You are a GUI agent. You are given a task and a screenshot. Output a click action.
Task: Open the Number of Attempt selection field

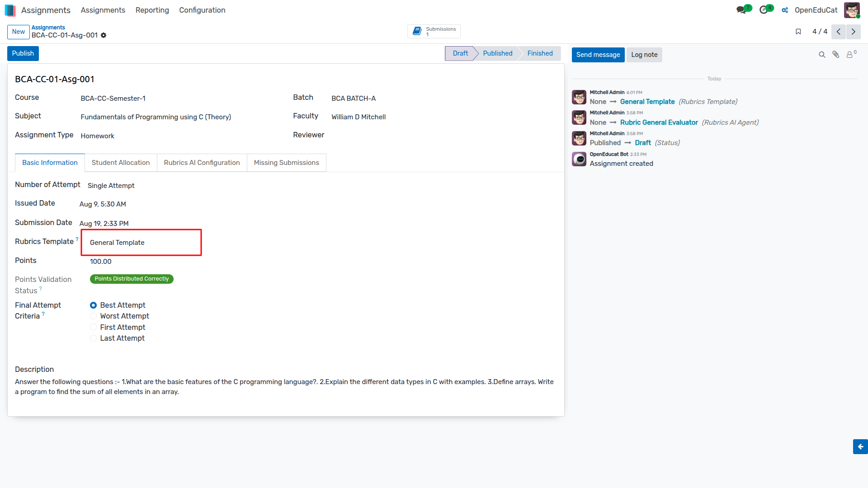(111, 186)
